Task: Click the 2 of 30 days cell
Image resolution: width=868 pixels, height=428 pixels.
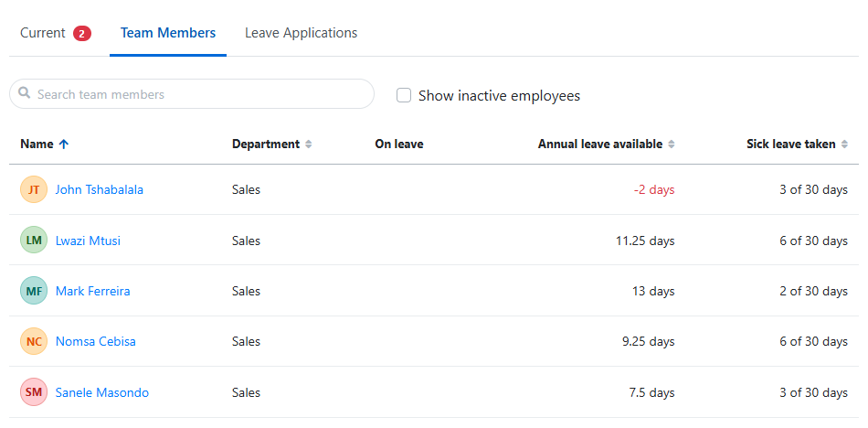Action: (x=814, y=291)
